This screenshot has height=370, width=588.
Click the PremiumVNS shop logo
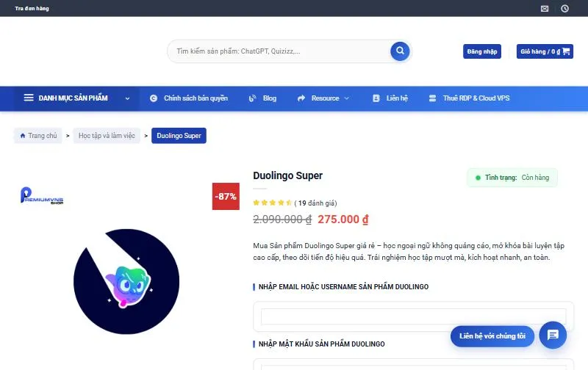pos(42,195)
